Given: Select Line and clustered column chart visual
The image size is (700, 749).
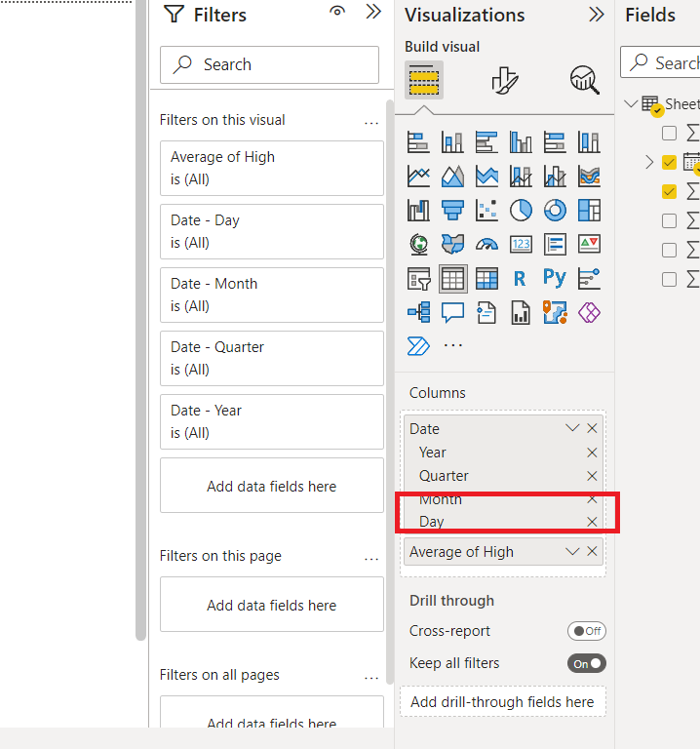Looking at the screenshot, I should click(x=555, y=177).
